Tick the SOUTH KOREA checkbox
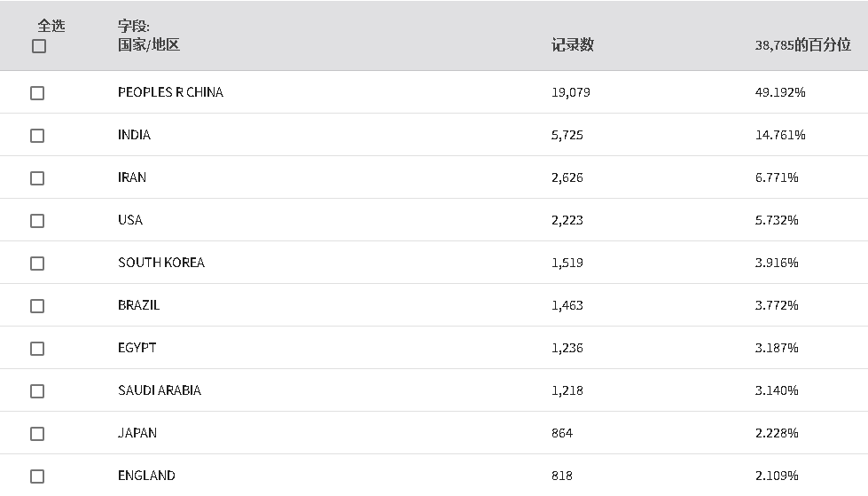Screen dimensions: 868x496 [37, 264]
